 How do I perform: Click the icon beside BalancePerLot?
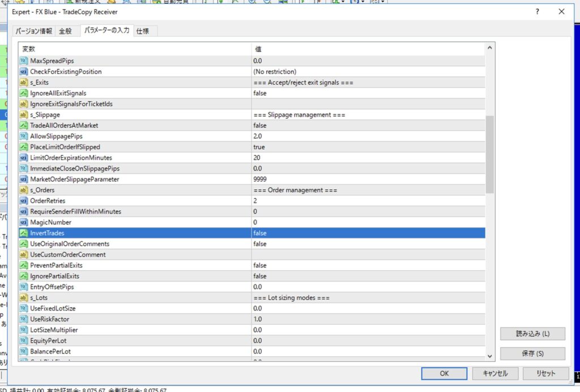(24, 351)
